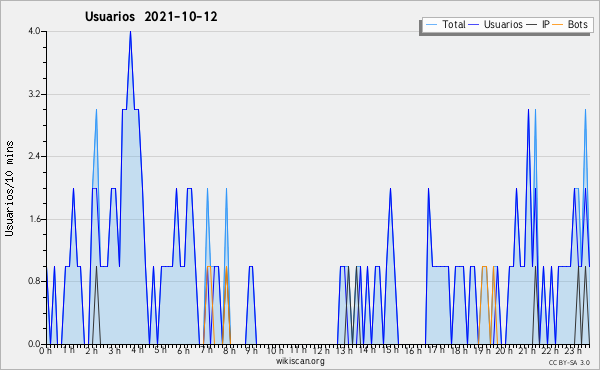Click the "0 h" x-axis label

pyautogui.click(x=46, y=350)
